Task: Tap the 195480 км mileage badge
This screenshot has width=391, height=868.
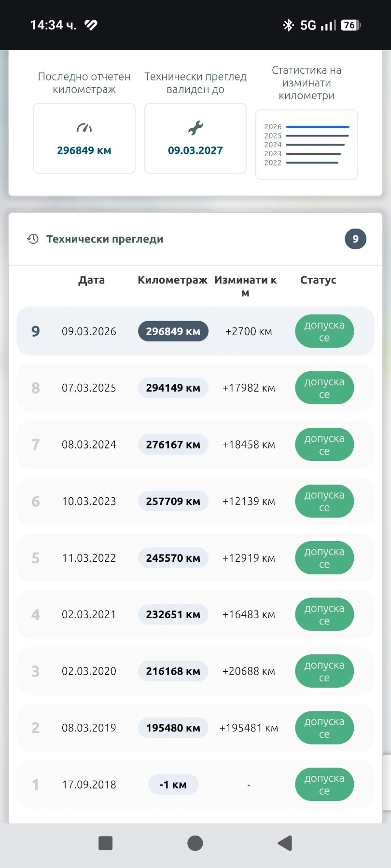Action: pos(173,728)
